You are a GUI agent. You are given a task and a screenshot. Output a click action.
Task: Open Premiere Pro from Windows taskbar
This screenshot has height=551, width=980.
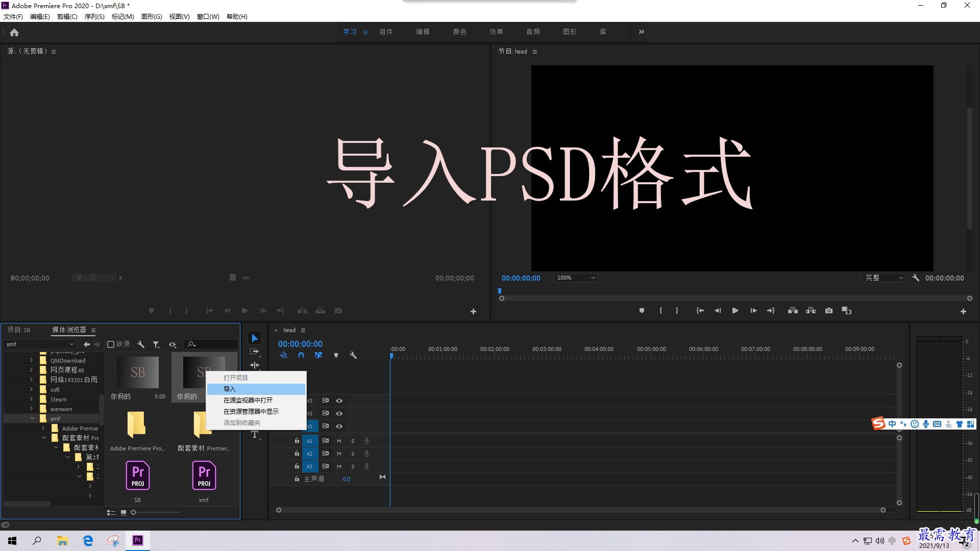click(x=138, y=540)
